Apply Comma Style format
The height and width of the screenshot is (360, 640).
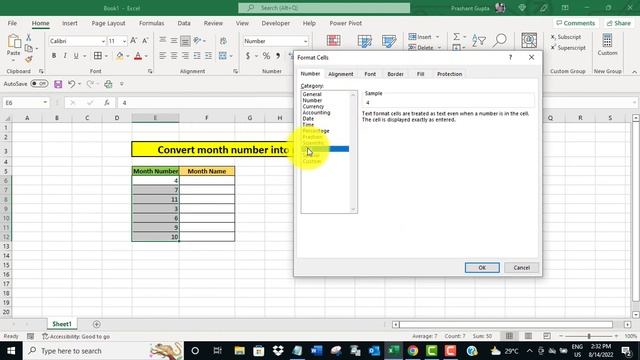278,56
